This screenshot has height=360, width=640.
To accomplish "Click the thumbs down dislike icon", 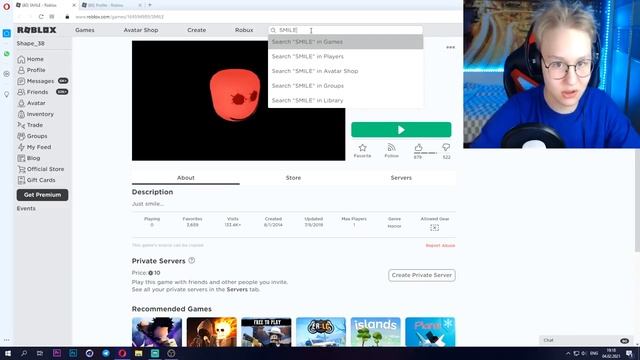I will click(x=446, y=147).
